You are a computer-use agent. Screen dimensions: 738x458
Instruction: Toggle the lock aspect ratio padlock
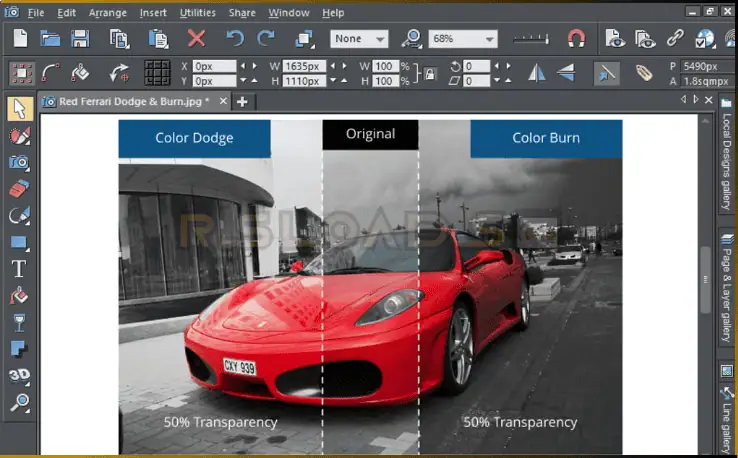point(430,74)
